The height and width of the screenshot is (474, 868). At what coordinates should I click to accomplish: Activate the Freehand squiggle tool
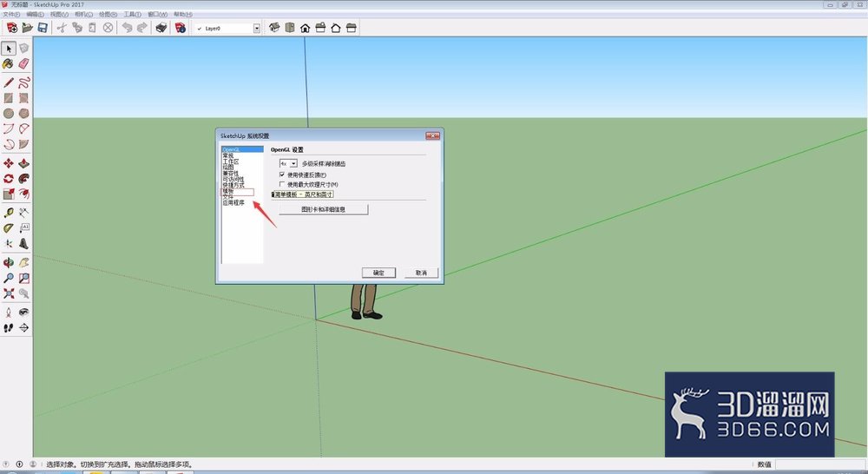23,83
